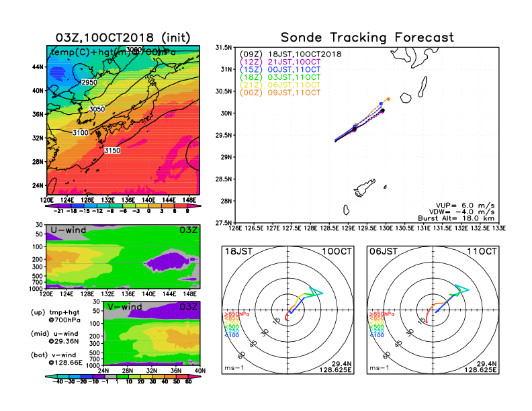Click the black sonde track endpoint dot

pyautogui.click(x=383, y=110)
